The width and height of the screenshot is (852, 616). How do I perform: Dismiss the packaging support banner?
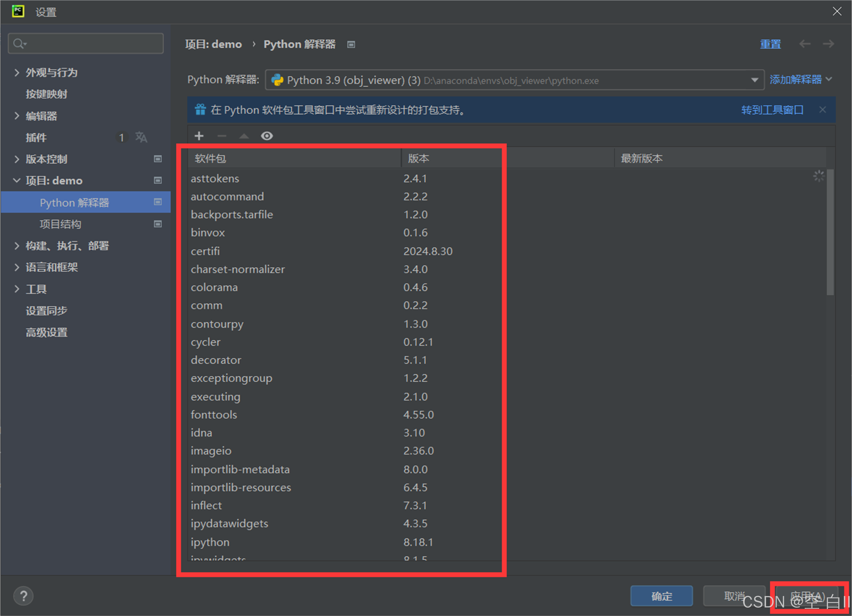823,110
